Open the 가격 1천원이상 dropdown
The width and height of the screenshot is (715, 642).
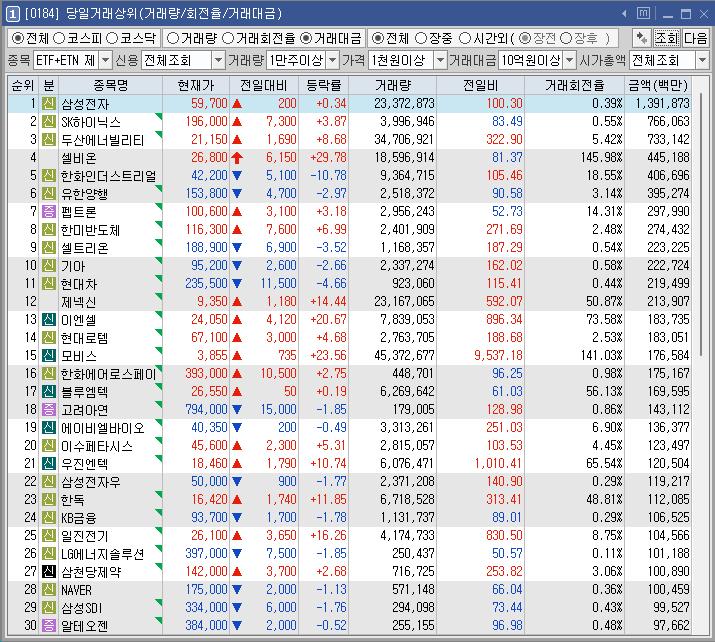440,60
